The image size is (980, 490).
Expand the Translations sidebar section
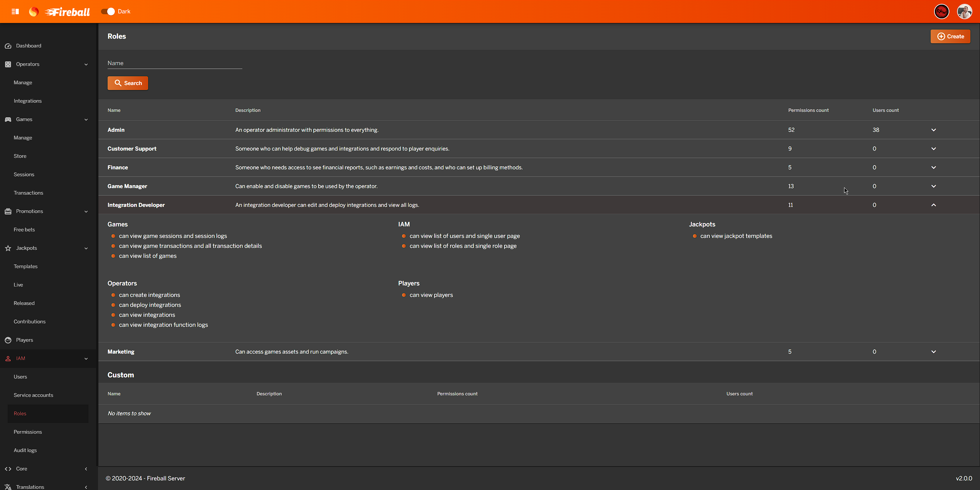click(86, 487)
